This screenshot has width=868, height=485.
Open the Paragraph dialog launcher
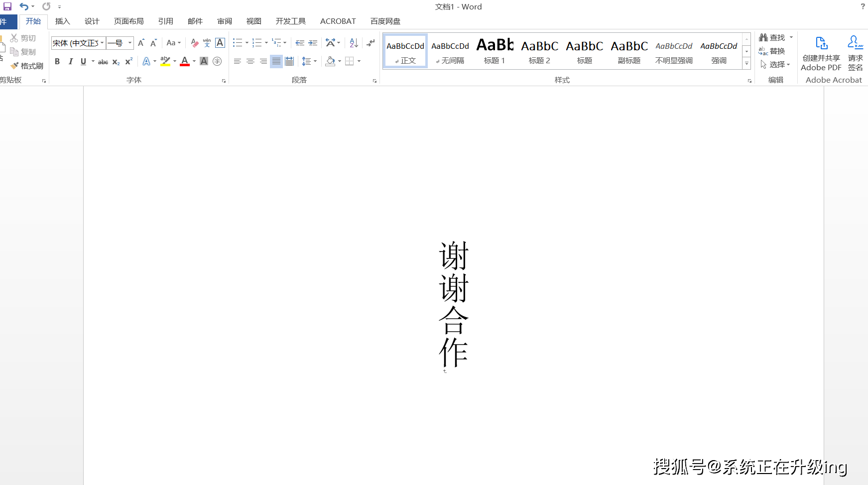374,81
